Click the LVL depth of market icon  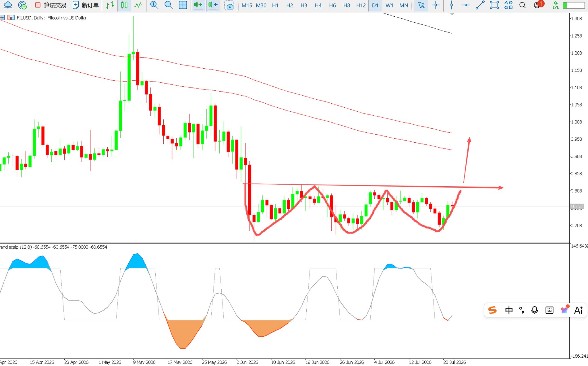(x=556, y=5)
